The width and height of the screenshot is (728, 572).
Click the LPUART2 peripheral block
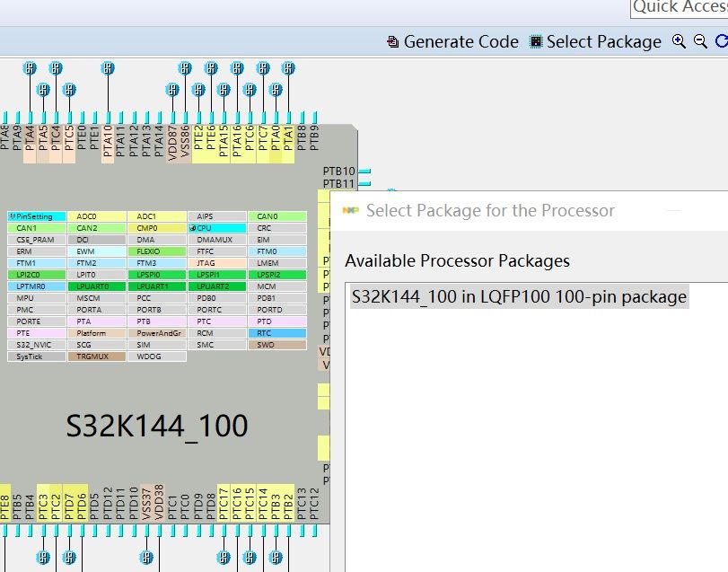point(217,286)
